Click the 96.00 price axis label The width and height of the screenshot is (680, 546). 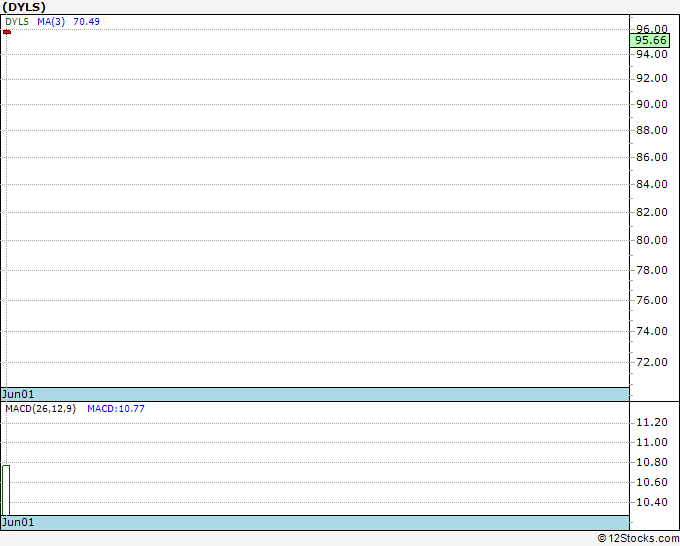[651, 29]
